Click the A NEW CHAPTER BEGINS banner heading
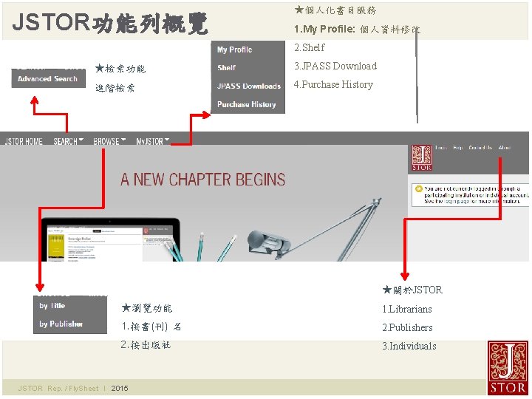The image size is (532, 399). (x=203, y=180)
